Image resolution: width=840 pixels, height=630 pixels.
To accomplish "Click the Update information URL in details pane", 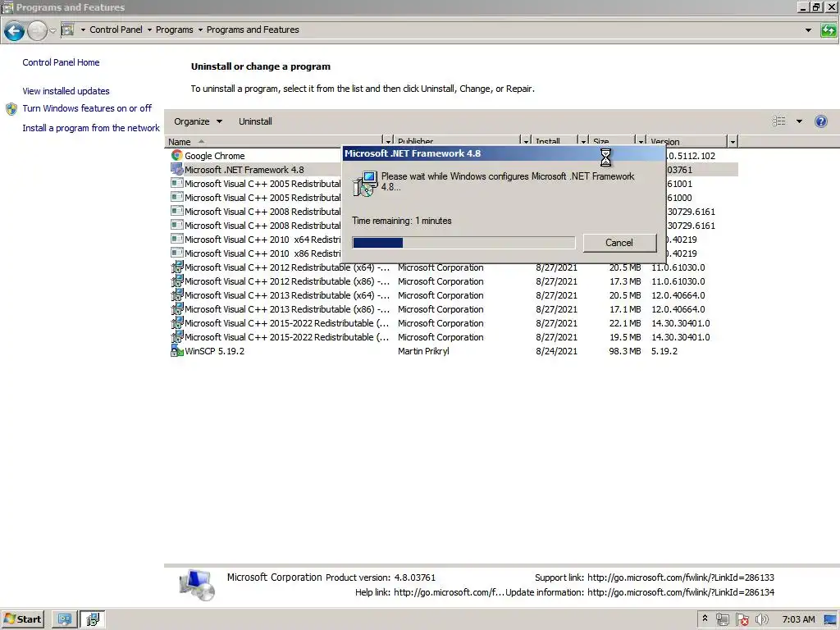I will pyautogui.click(x=680, y=592).
